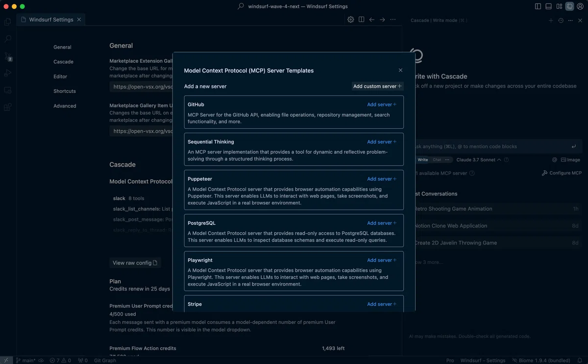Close the Cascade panel

click(x=580, y=21)
